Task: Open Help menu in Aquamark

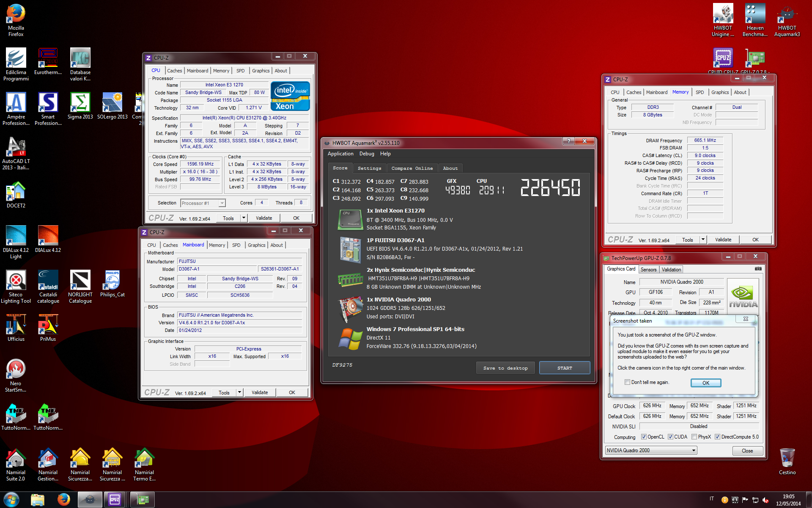Action: click(x=385, y=154)
